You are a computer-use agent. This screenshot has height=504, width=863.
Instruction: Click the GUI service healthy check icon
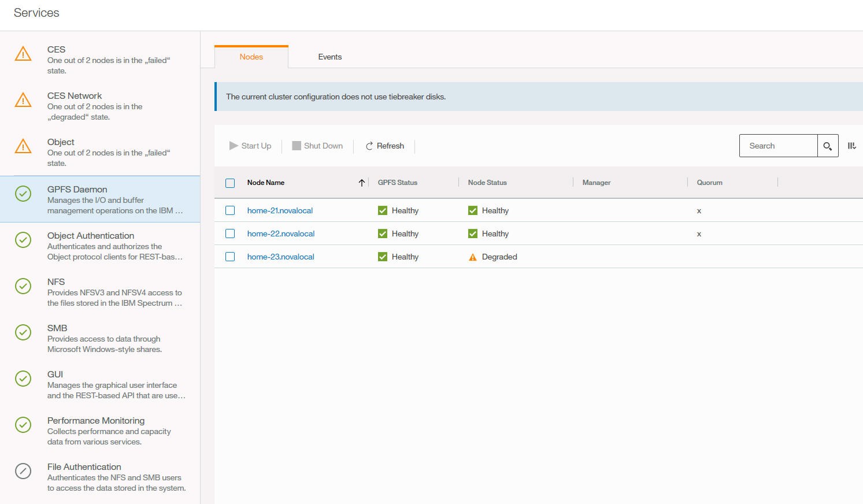(23, 379)
